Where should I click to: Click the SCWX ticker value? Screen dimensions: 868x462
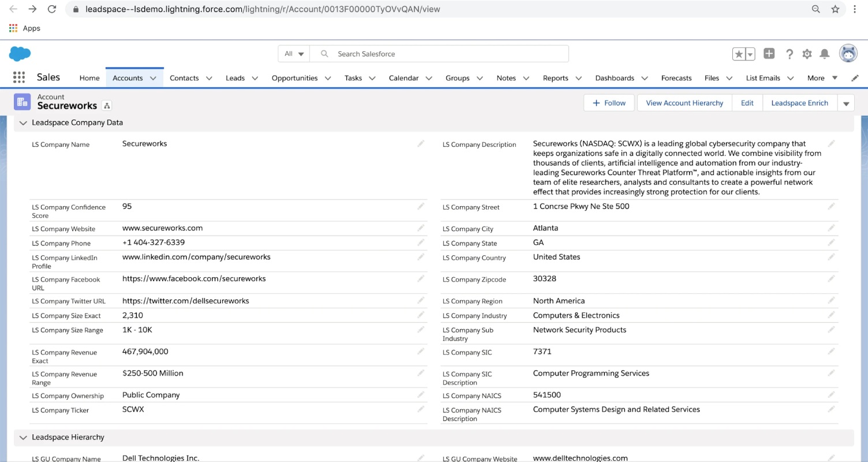[133, 409]
